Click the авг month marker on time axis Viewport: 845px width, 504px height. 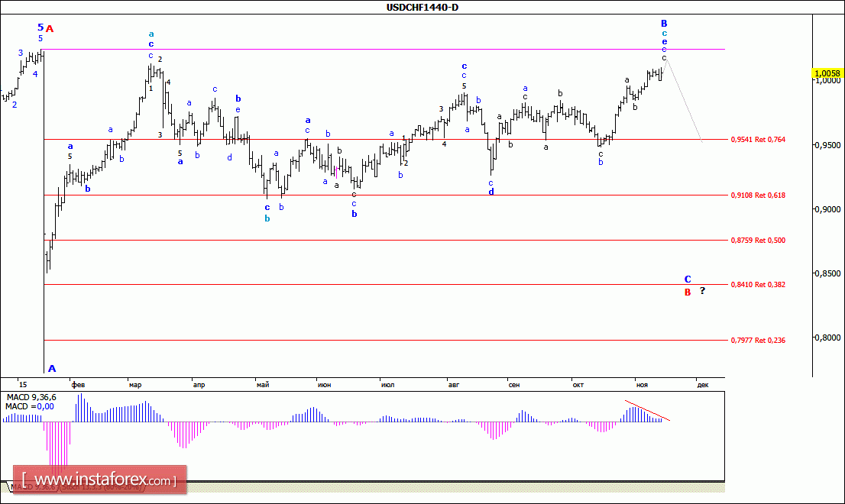point(451,385)
